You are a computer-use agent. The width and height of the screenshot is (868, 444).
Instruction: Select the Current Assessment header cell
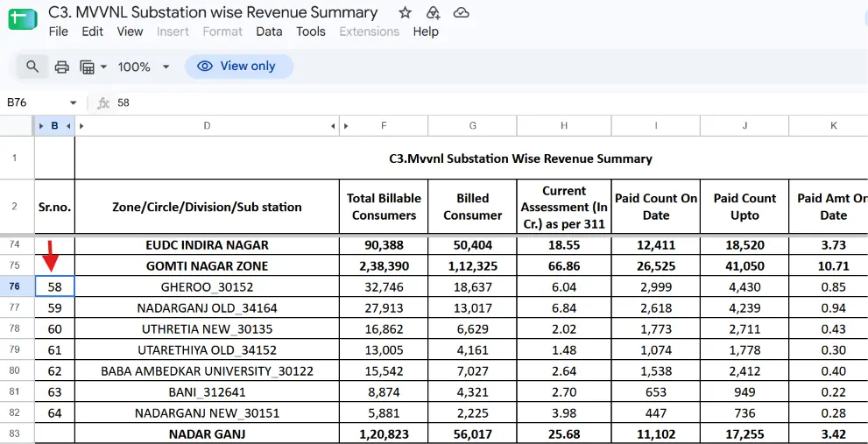point(564,207)
